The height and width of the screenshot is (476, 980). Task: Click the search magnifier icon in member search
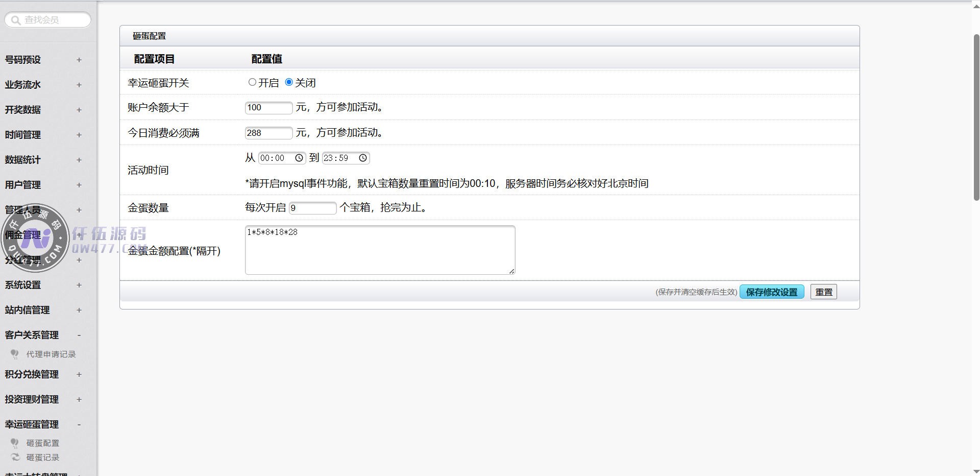pos(15,20)
